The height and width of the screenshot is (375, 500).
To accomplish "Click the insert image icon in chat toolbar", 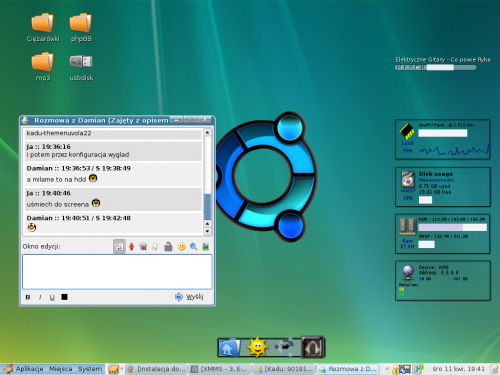I will pyautogui.click(x=206, y=247).
